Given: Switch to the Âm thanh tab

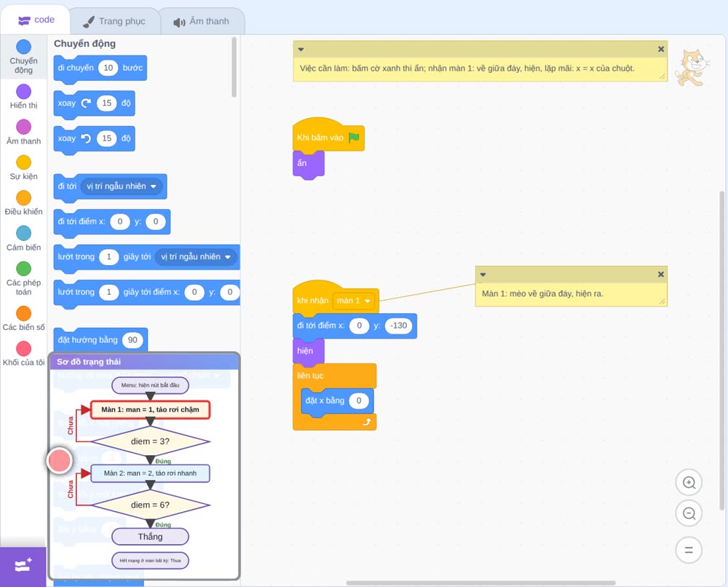Looking at the screenshot, I should tap(202, 21).
